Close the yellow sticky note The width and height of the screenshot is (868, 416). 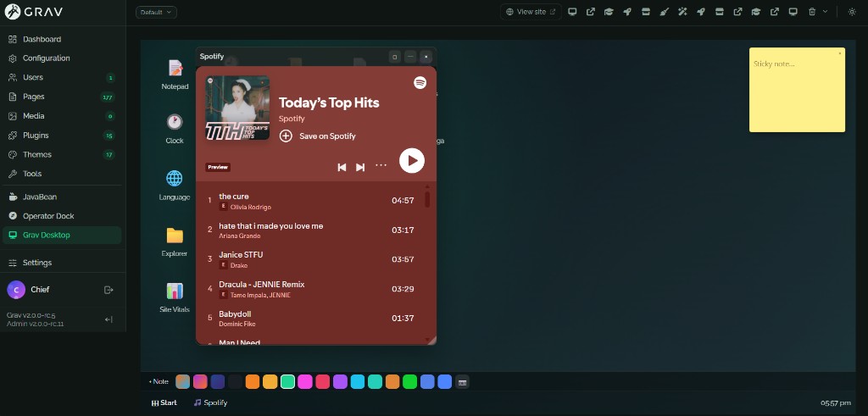840,53
